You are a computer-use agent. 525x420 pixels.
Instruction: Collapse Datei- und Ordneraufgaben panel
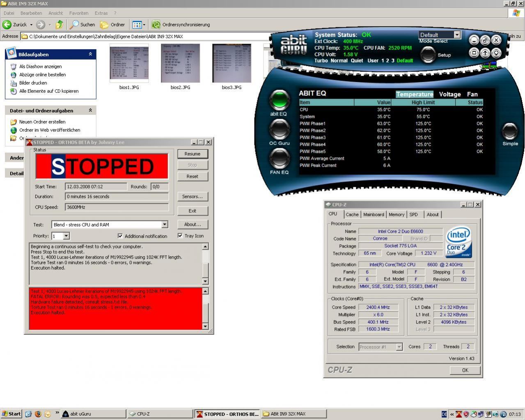[x=90, y=110]
